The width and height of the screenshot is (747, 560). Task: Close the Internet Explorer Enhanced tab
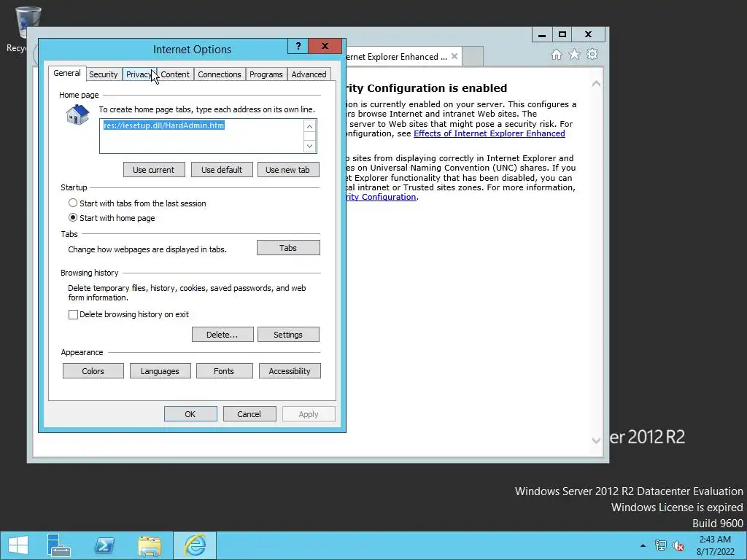point(454,56)
